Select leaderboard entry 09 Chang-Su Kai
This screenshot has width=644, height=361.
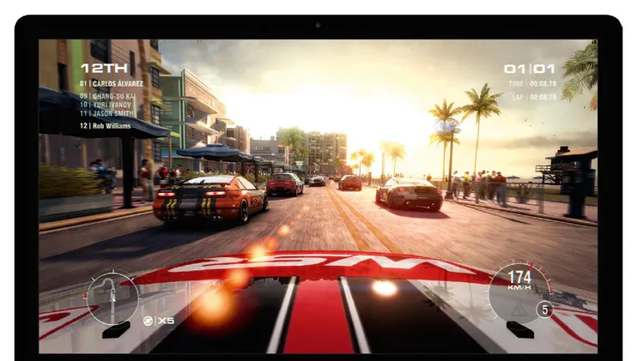[x=107, y=96]
